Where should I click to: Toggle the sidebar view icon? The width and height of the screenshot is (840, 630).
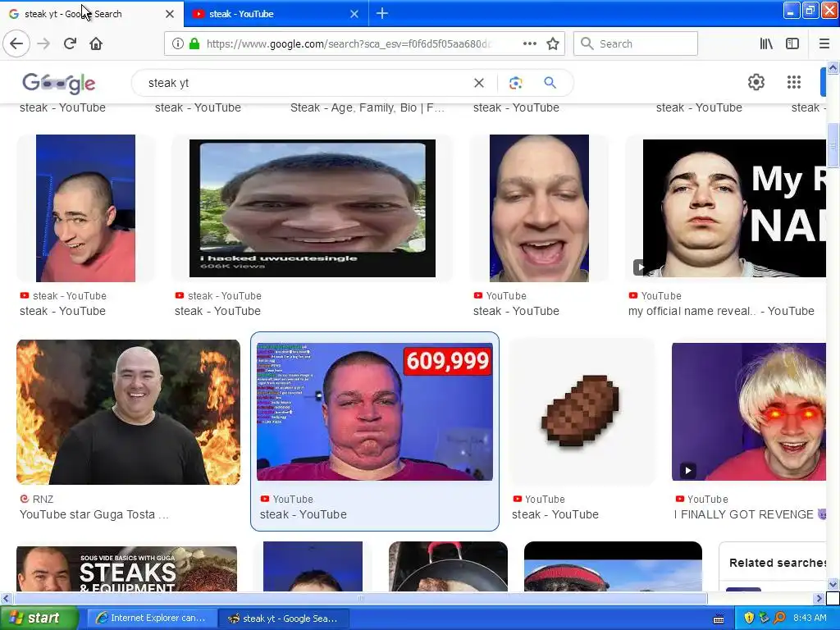coord(792,44)
